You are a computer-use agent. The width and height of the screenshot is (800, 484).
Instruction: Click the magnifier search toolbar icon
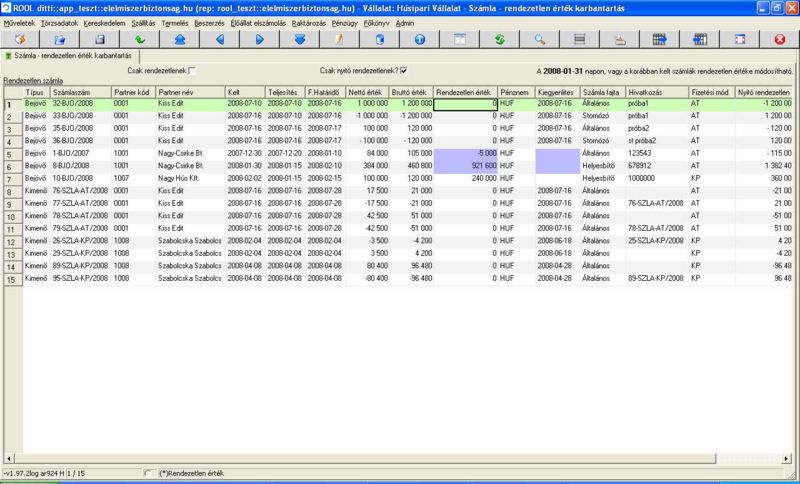[539, 39]
